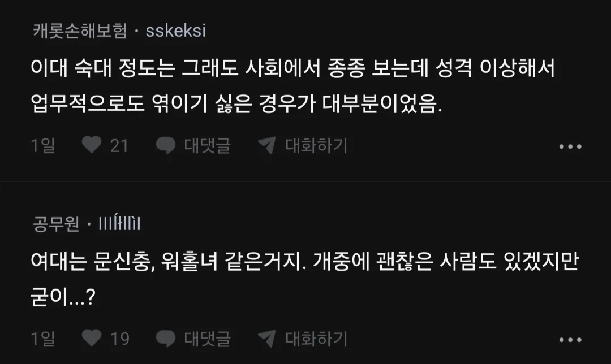
Task: Click the 1일 timestamp on the 공무원 comment
Action: click(x=43, y=339)
